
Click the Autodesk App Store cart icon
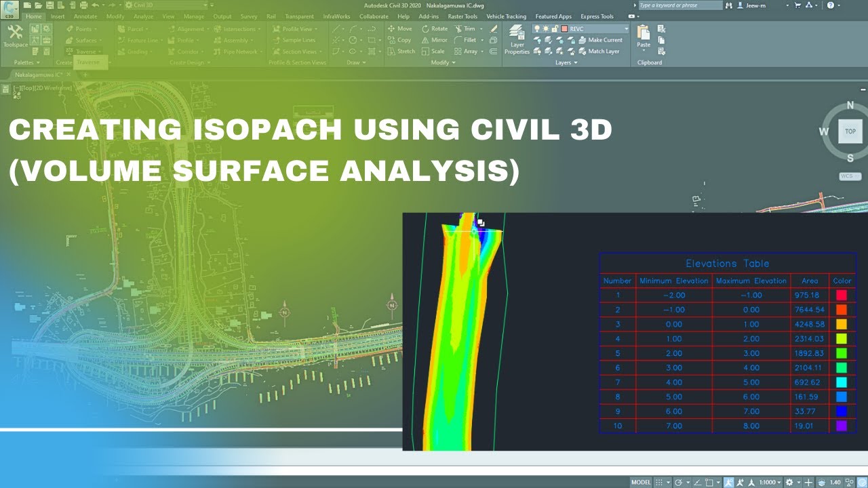797,5
